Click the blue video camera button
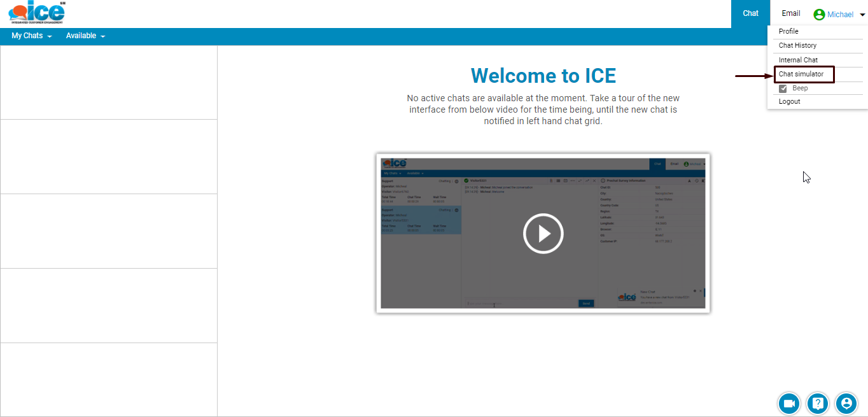 click(x=789, y=403)
